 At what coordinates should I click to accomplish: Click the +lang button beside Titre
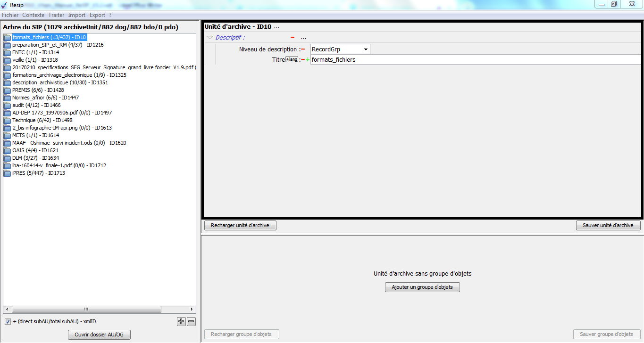click(292, 59)
